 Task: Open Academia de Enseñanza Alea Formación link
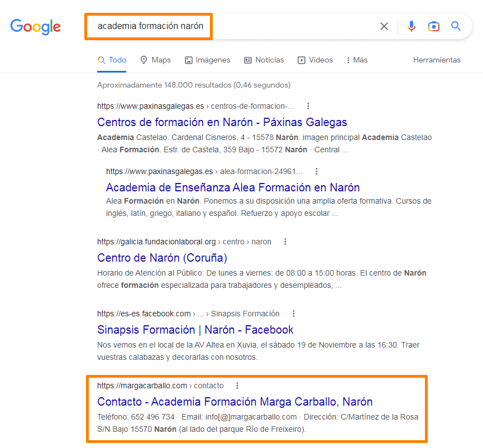point(232,187)
